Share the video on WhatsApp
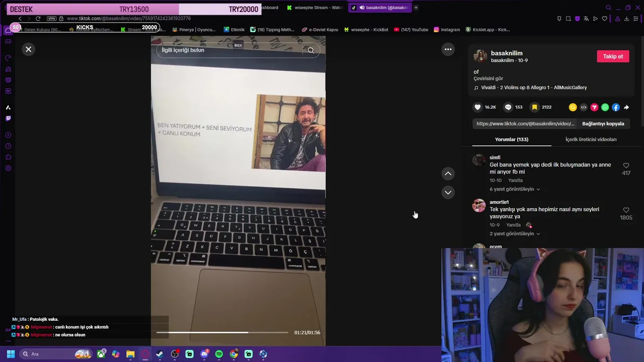This screenshot has height=362, width=644. coord(605,107)
